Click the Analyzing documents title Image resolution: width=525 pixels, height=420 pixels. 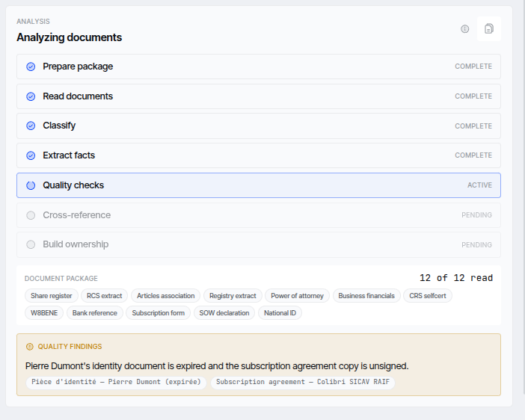[x=70, y=37]
